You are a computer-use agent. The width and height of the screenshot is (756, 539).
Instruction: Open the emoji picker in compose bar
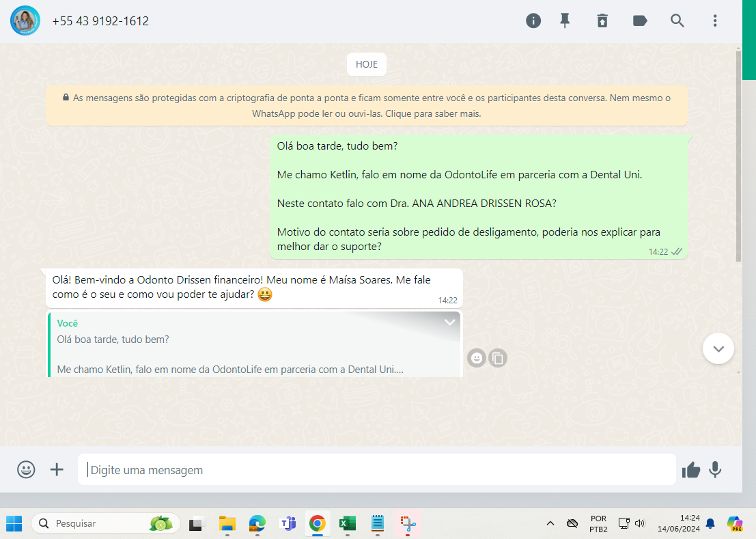coord(26,469)
